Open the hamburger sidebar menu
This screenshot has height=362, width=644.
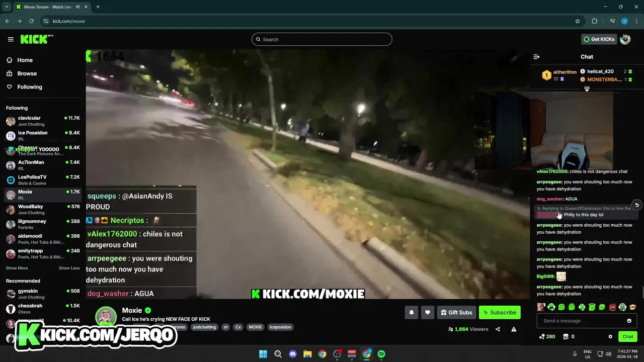tap(11, 39)
